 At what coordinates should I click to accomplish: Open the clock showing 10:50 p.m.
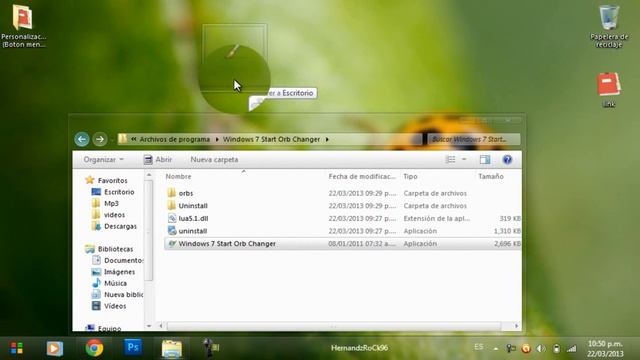click(x=605, y=349)
